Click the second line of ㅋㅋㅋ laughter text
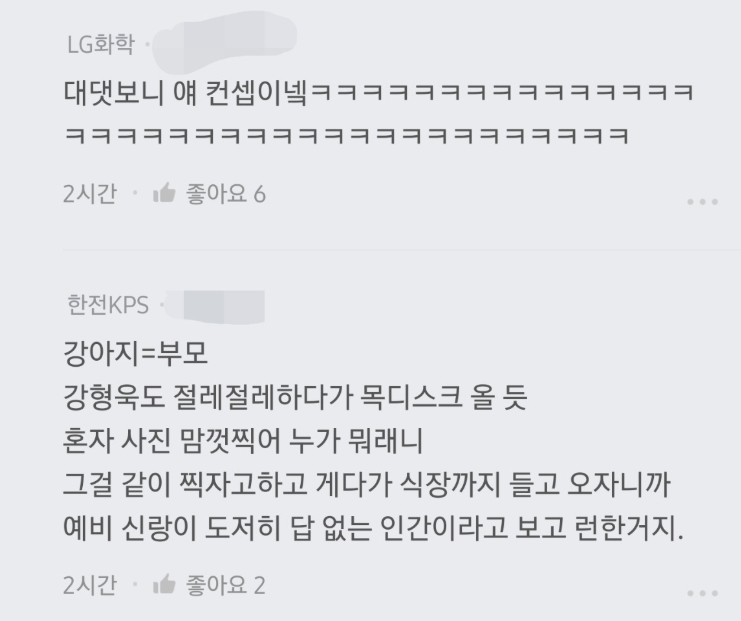 tap(346, 136)
